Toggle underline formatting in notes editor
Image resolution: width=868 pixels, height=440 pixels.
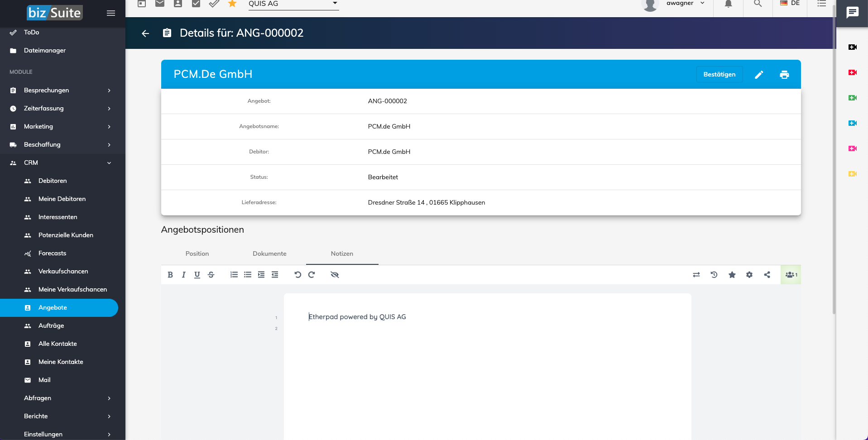point(197,275)
